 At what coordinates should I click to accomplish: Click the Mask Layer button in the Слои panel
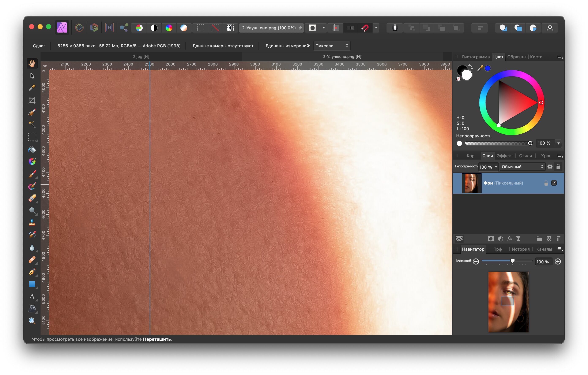point(491,239)
